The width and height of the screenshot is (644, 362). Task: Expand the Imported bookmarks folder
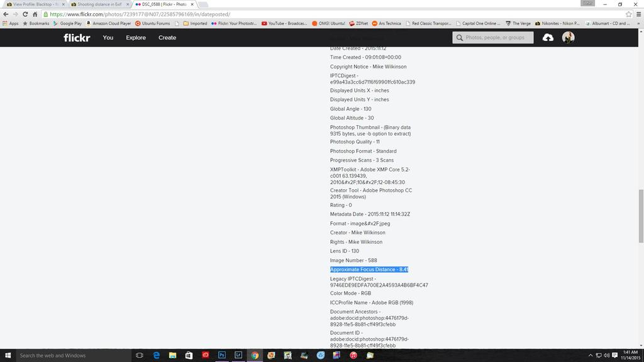point(195,23)
